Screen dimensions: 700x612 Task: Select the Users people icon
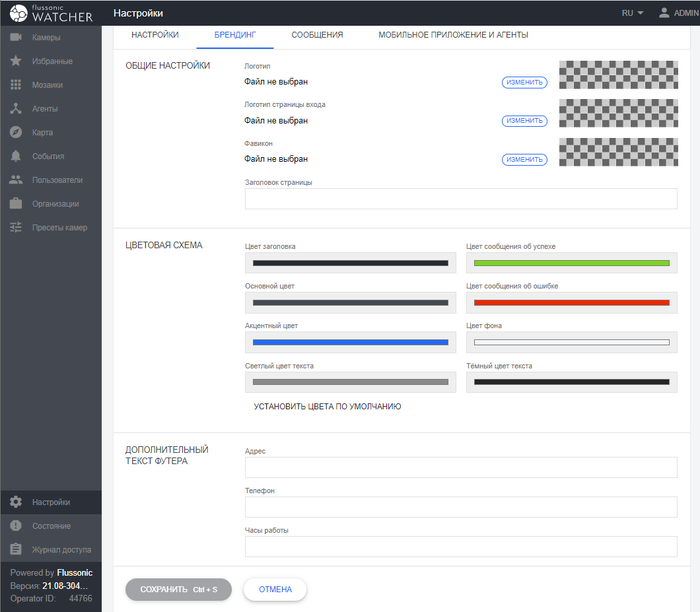pos(17,180)
